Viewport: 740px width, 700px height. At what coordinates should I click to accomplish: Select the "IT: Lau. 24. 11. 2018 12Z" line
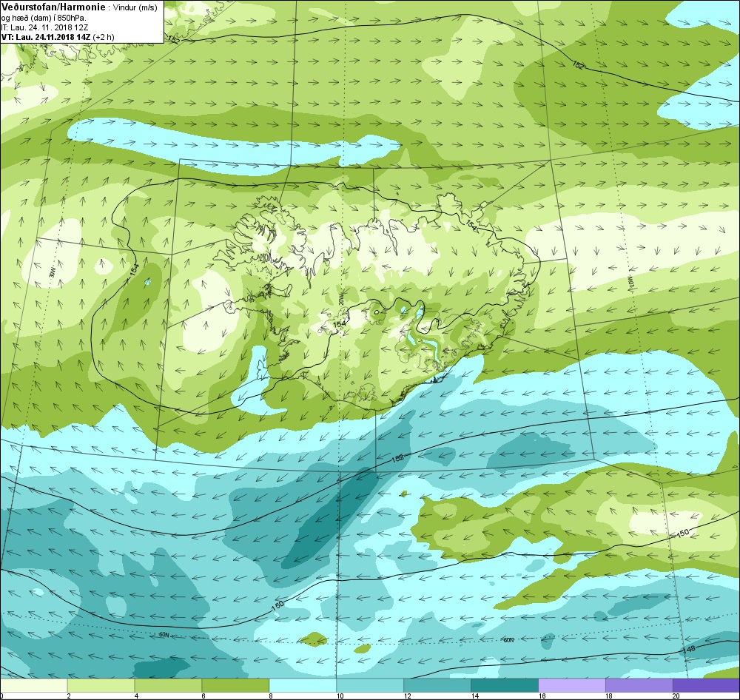(44, 27)
